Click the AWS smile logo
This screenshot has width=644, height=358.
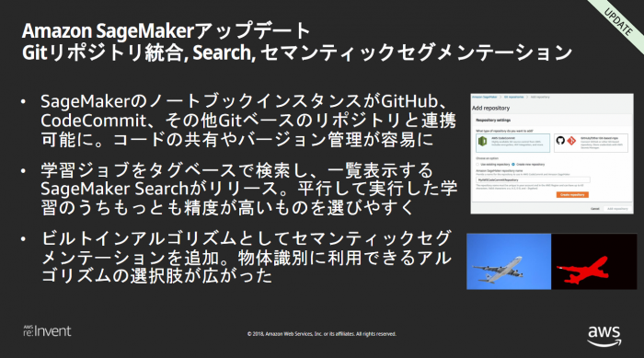(x=604, y=336)
